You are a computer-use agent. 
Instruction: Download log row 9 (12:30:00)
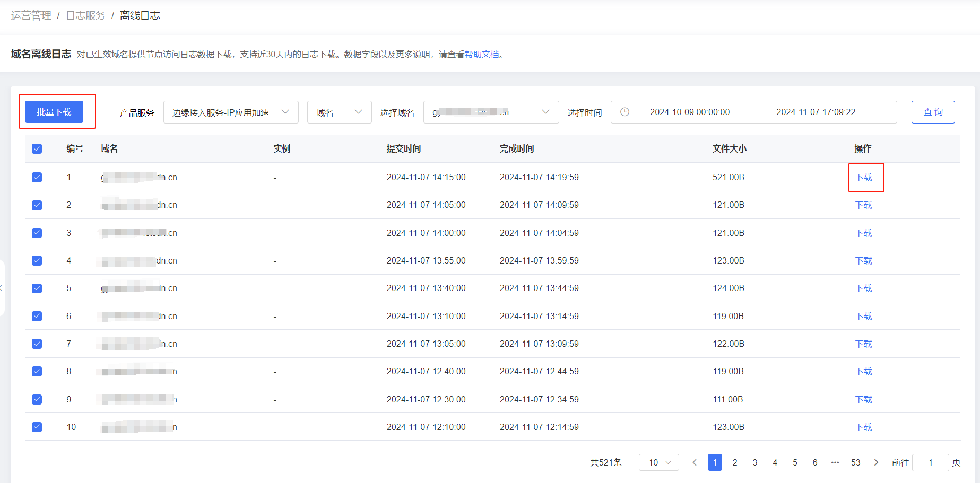tap(864, 399)
